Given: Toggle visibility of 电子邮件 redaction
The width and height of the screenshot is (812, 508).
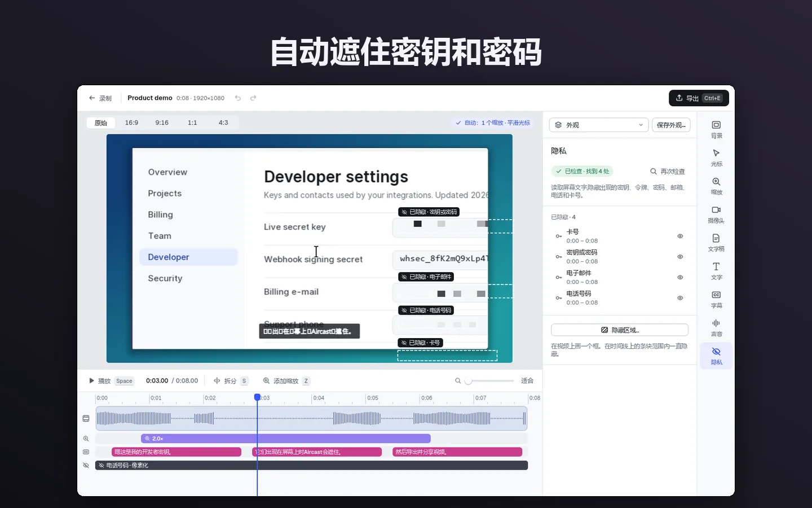Looking at the screenshot, I should coord(680,277).
